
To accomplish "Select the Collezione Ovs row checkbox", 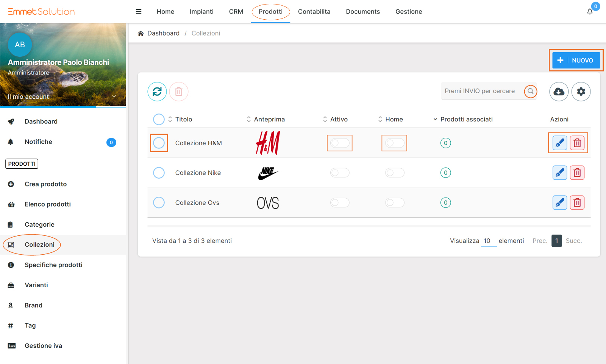I will click(159, 203).
